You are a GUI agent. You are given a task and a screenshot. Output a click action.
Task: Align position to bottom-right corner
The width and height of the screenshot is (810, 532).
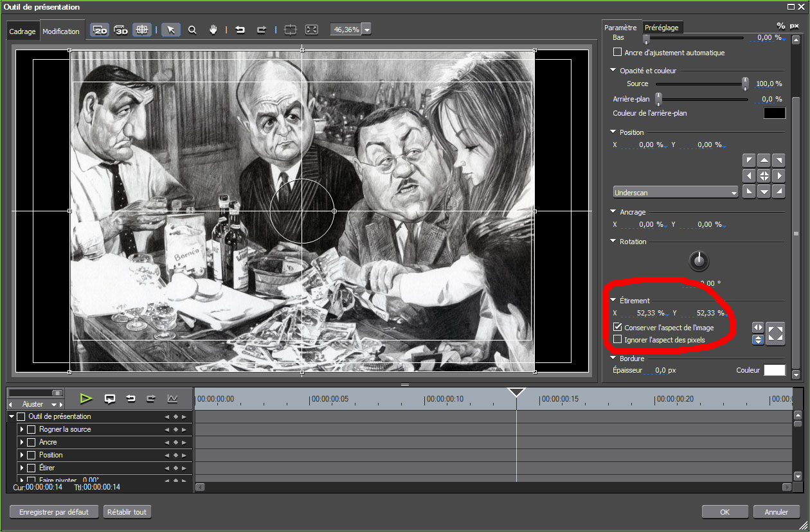tap(779, 191)
